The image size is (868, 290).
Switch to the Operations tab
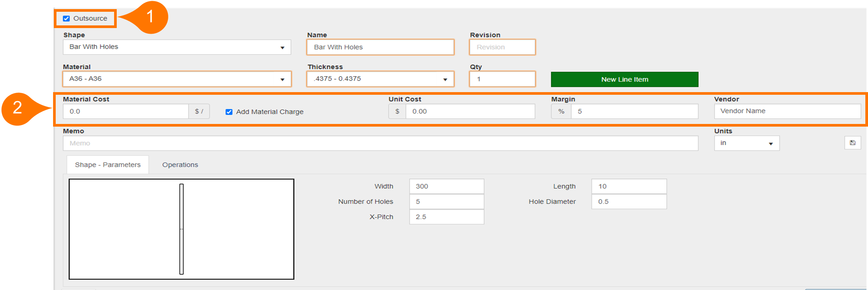point(180,165)
